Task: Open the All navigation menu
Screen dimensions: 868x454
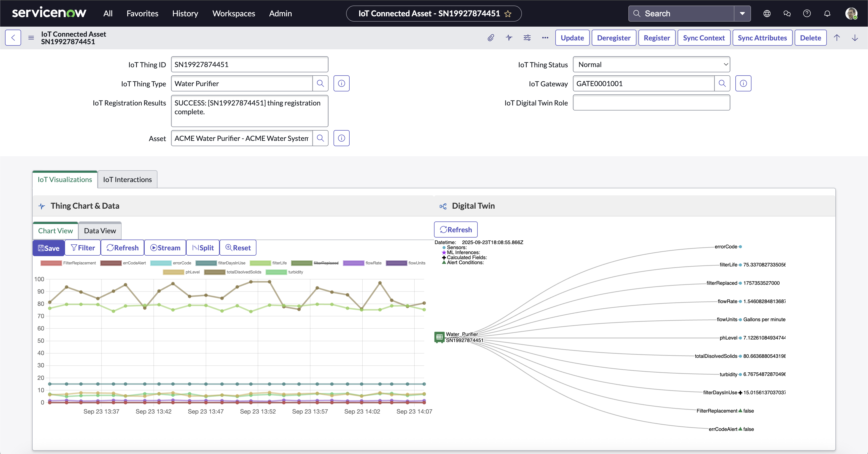Action: click(108, 14)
